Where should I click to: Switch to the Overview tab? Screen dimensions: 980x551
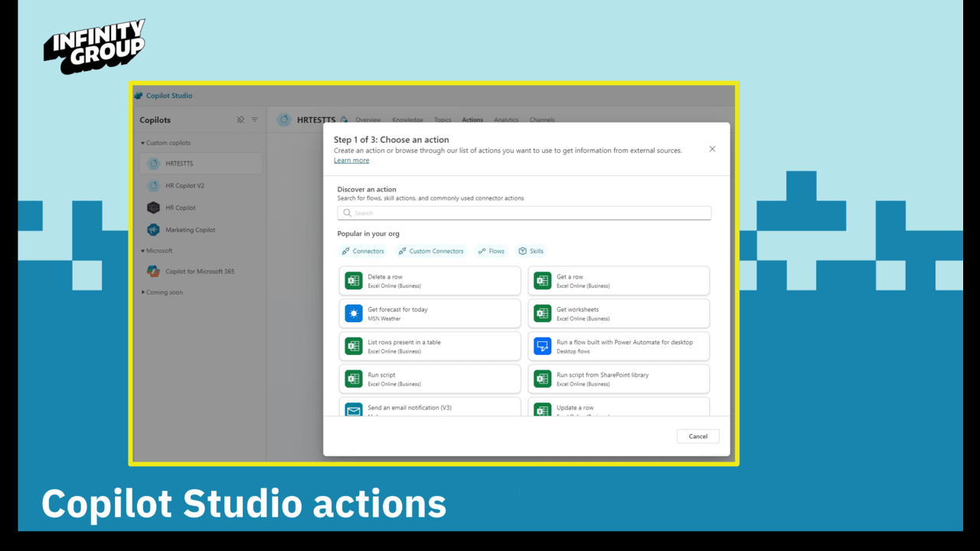[x=368, y=120]
